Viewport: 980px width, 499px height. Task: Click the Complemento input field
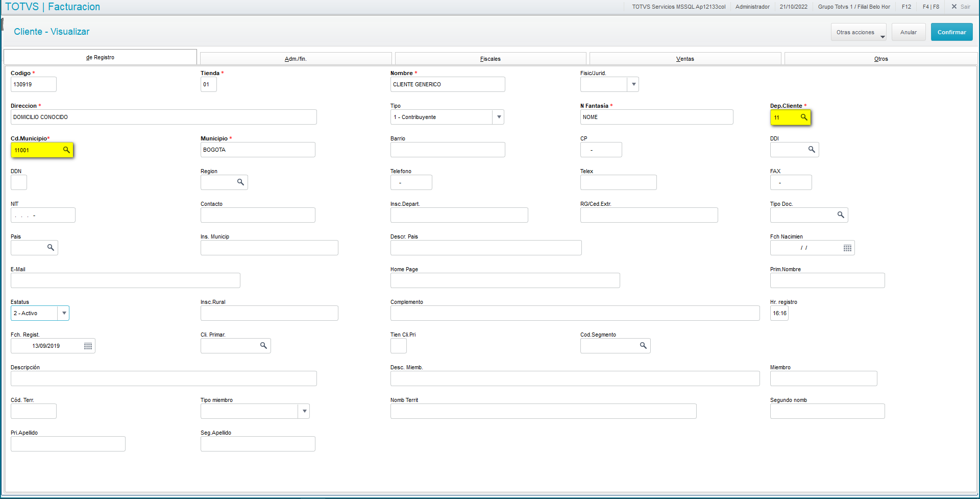click(x=575, y=313)
